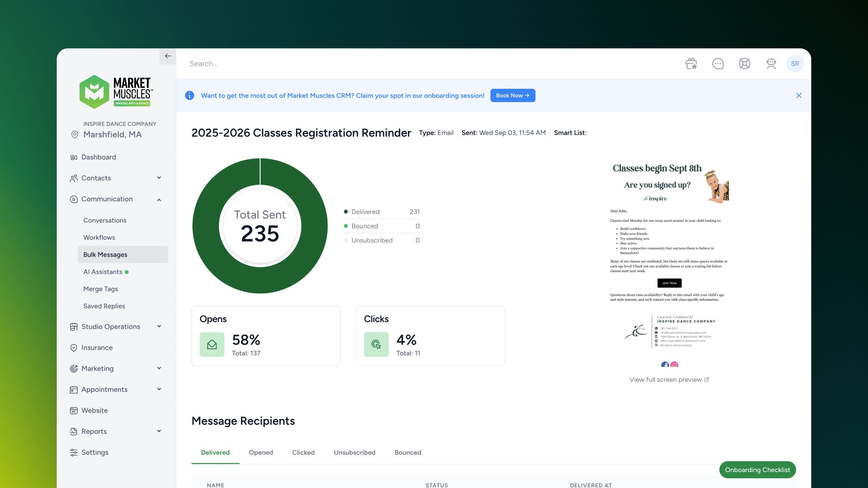Click the Facebook icon in email preview
868x488 pixels.
tap(665, 365)
